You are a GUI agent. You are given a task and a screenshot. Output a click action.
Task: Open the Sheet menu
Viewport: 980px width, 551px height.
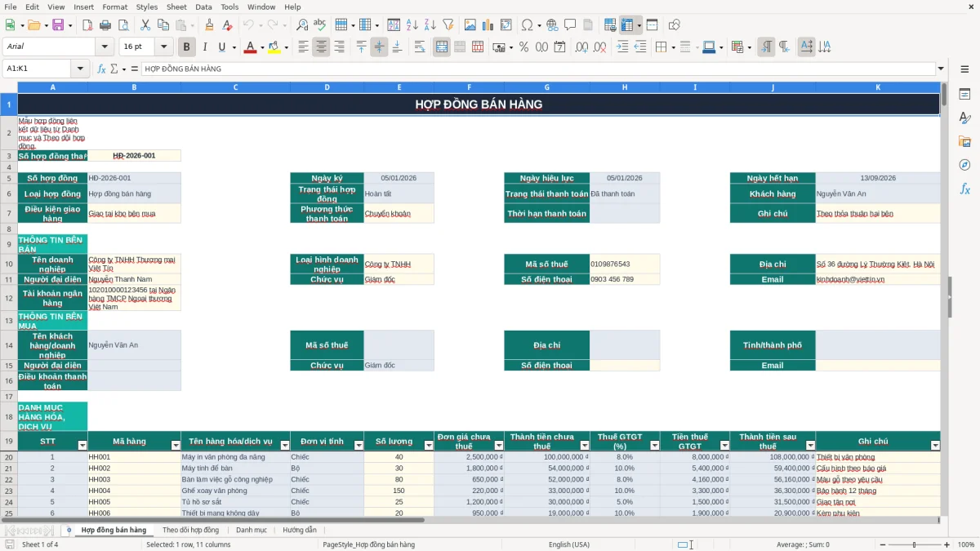coord(176,7)
